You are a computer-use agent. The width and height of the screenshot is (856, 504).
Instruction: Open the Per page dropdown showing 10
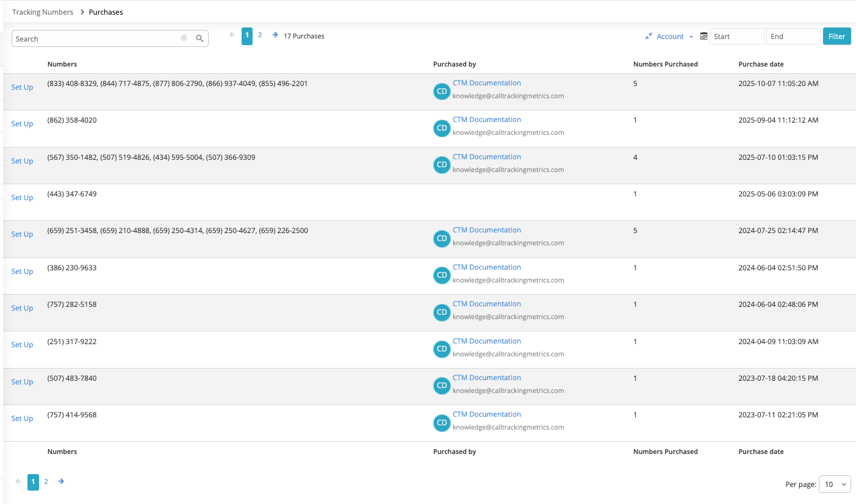[835, 484]
